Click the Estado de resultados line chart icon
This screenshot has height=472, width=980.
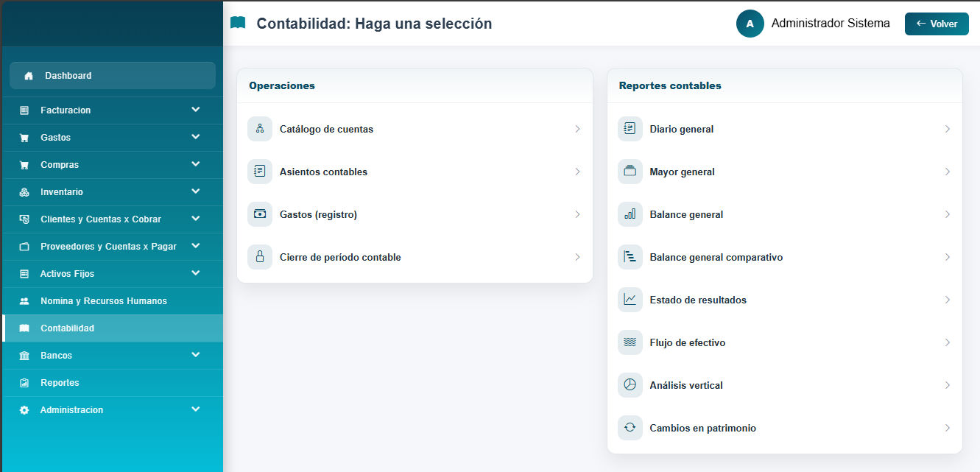[x=630, y=300]
